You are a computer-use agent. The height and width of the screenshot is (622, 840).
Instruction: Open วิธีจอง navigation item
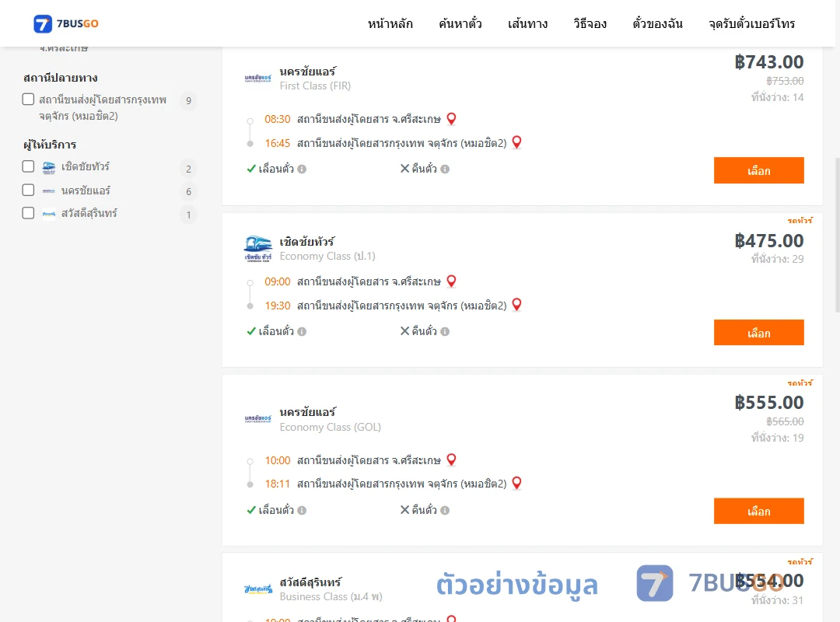[590, 23]
